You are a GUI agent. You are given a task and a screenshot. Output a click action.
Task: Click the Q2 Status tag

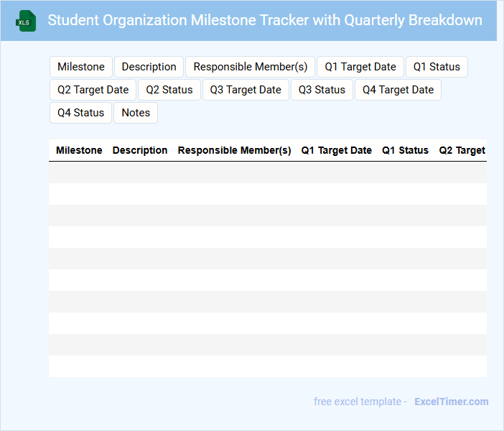[x=169, y=90]
